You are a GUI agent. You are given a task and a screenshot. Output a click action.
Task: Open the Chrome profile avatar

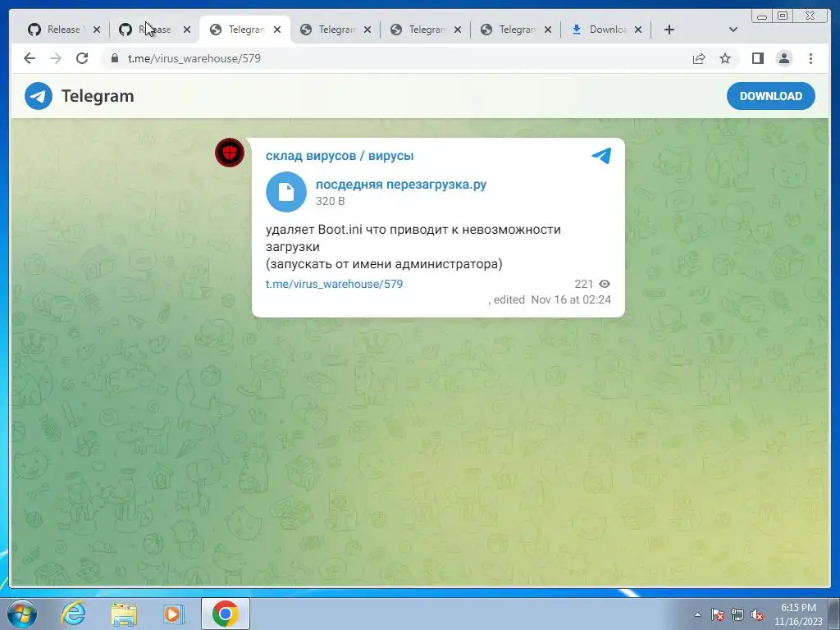click(x=783, y=58)
